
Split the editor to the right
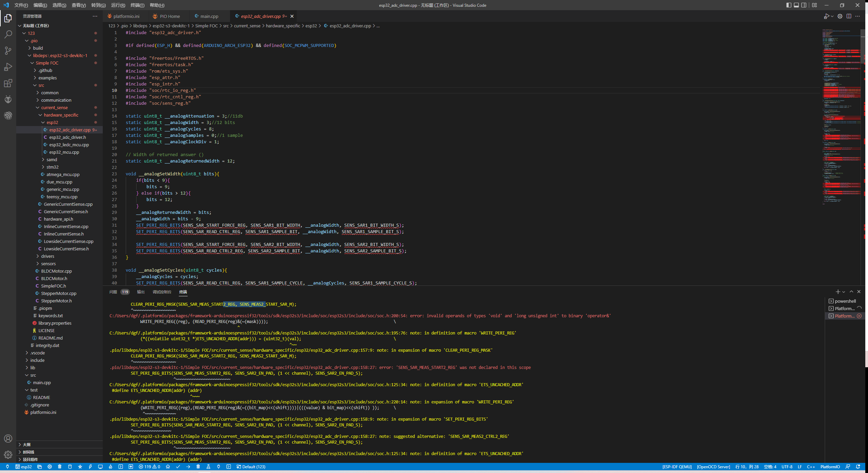849,16
